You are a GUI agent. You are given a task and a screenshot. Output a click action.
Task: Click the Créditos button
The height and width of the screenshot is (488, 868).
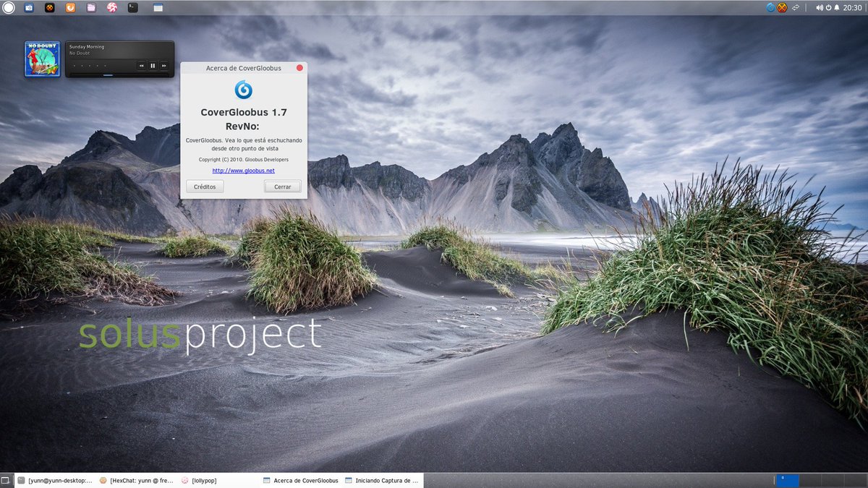click(x=205, y=187)
